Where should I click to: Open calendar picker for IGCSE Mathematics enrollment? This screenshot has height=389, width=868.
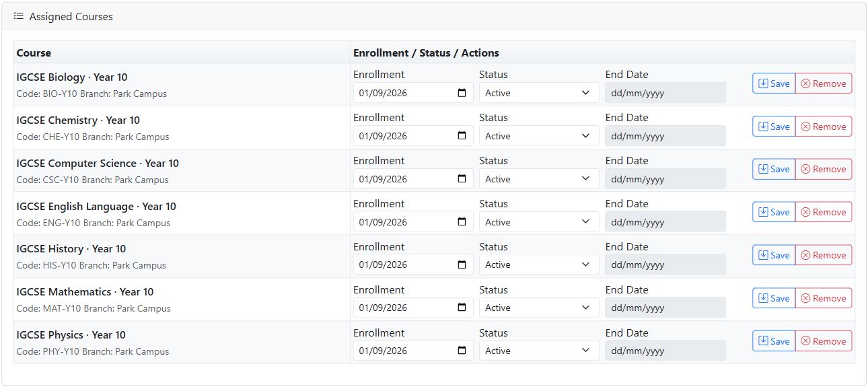462,308
